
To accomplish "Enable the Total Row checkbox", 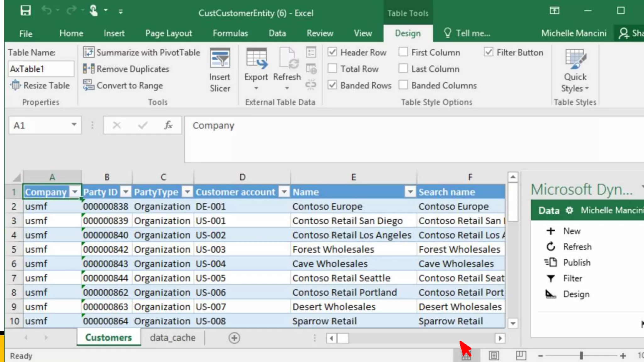I will pyautogui.click(x=332, y=69).
